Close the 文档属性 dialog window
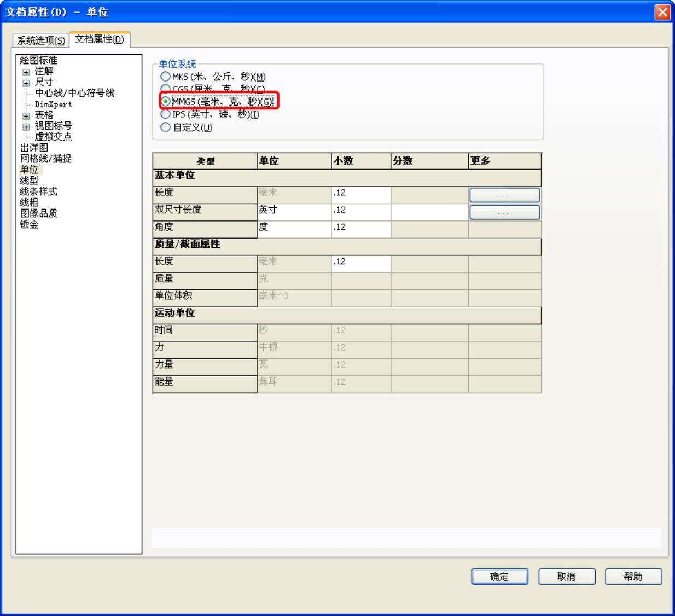This screenshot has height=616, width=675. tap(662, 12)
